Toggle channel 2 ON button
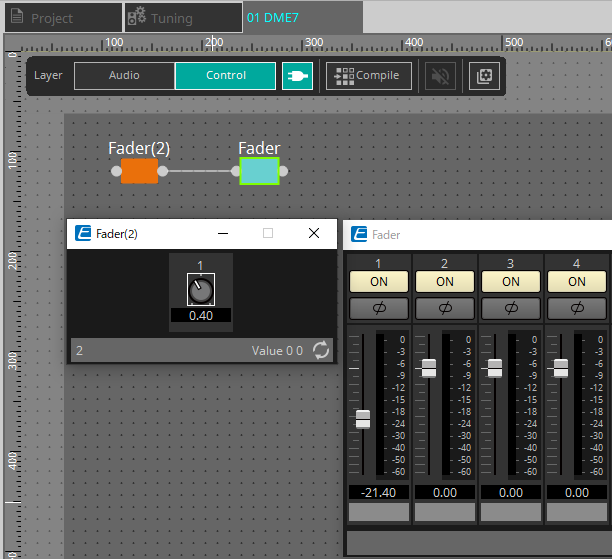This screenshot has width=612, height=559. coord(445,281)
